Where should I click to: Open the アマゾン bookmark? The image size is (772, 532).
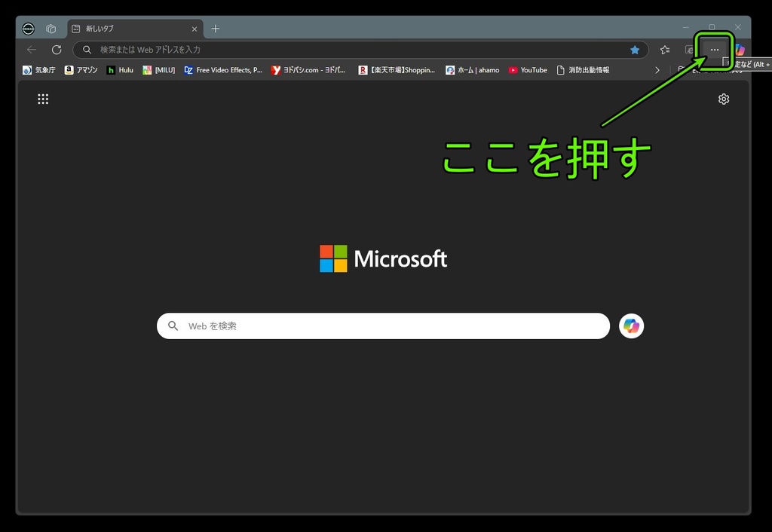point(81,70)
